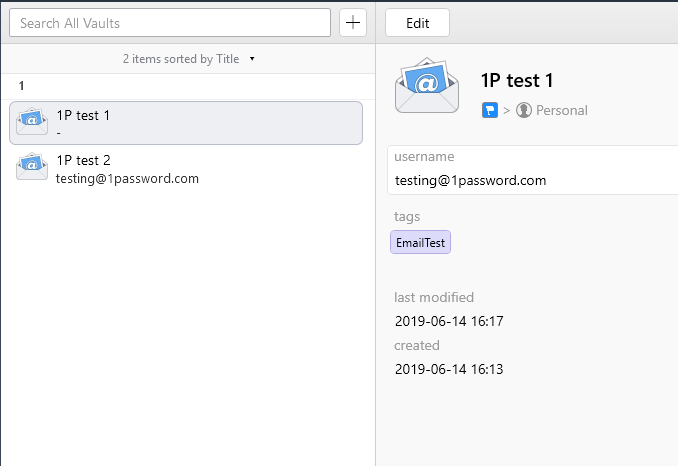Click the last modified date 2019-06-14 16:17
The height and width of the screenshot is (466, 678).
(x=449, y=321)
